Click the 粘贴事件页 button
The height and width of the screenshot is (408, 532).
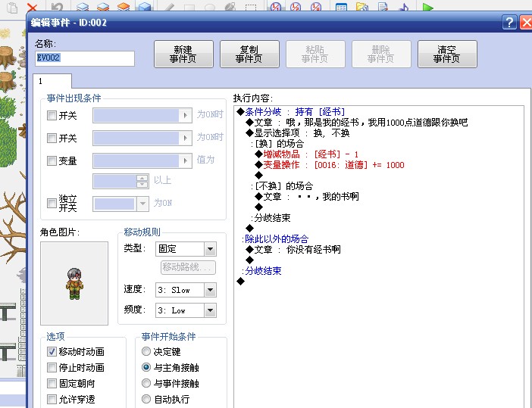click(x=315, y=55)
